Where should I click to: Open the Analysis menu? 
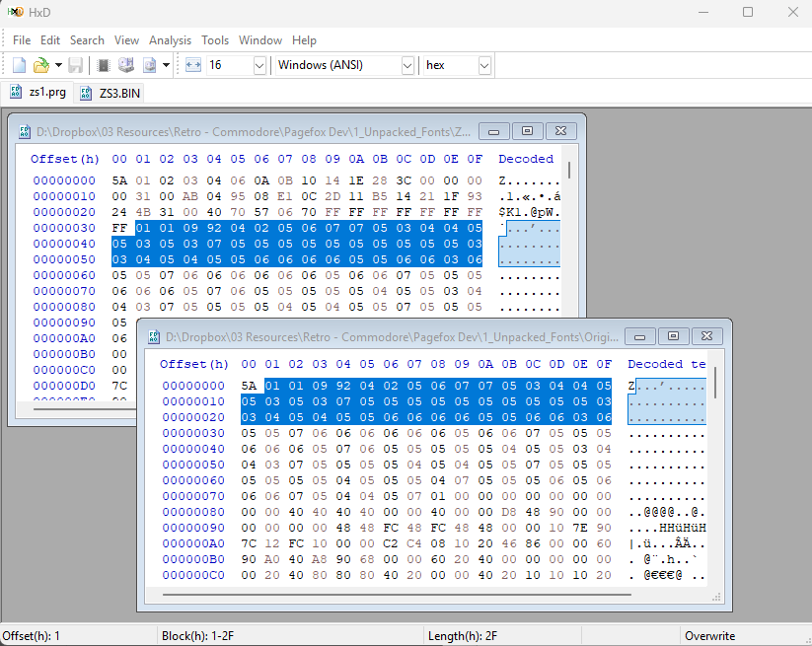tap(170, 40)
